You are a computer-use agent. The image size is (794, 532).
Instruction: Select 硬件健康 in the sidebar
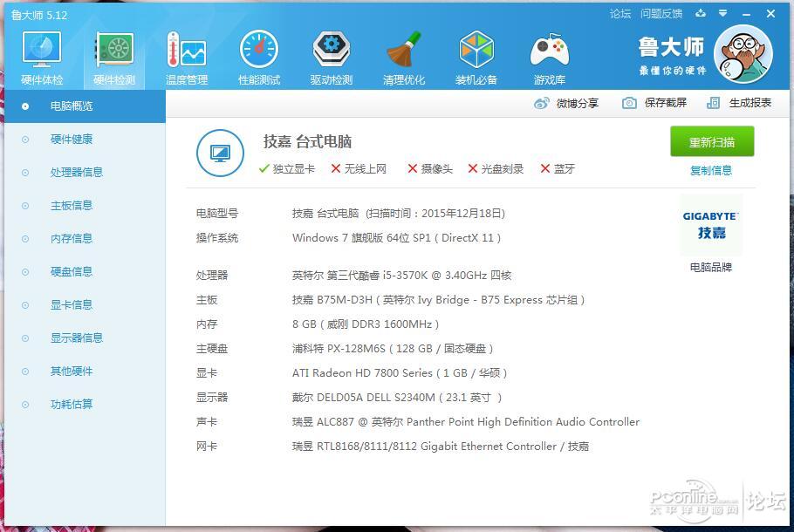pyautogui.click(x=86, y=140)
